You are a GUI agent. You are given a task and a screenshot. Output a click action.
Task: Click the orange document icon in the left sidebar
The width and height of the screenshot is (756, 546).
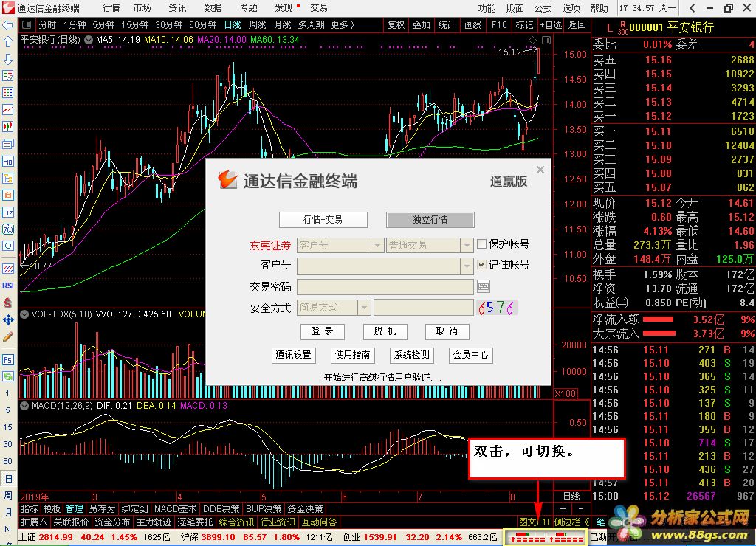coord(7,195)
